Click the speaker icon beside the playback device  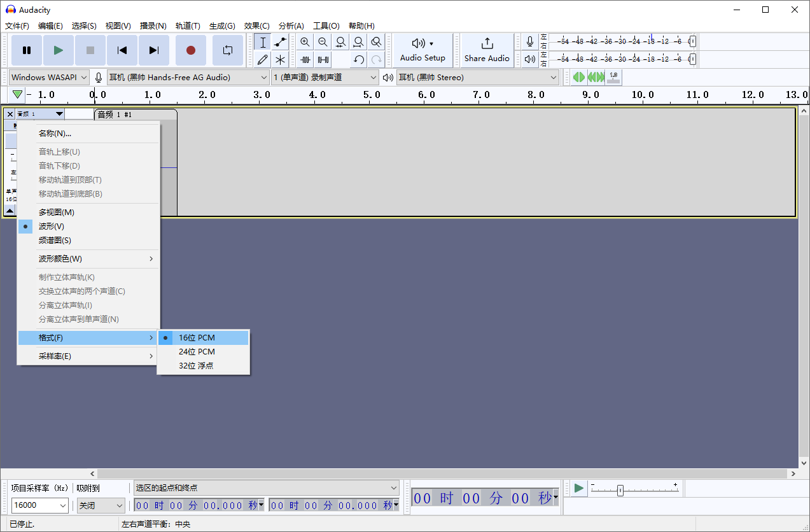(x=388, y=78)
